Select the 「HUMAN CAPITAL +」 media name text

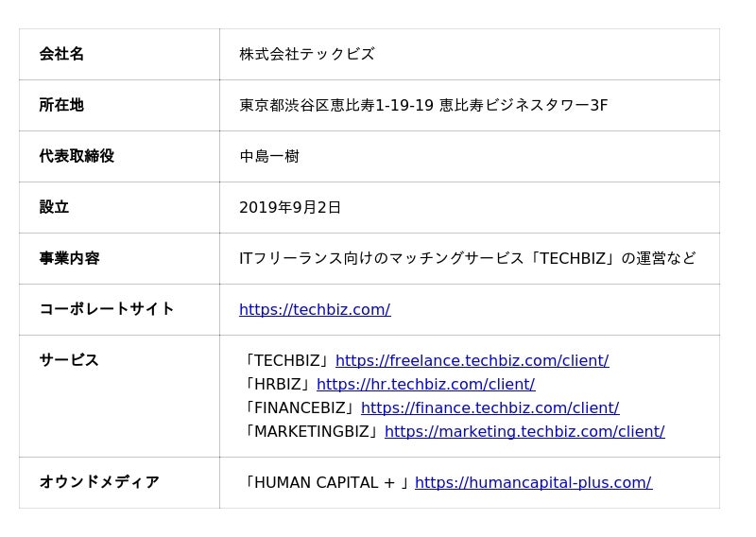326,483
